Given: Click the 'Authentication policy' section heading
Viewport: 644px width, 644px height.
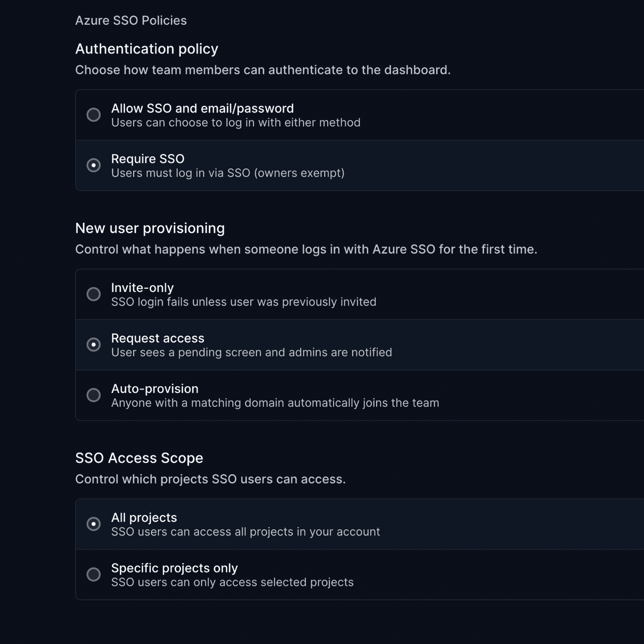Looking at the screenshot, I should point(146,49).
